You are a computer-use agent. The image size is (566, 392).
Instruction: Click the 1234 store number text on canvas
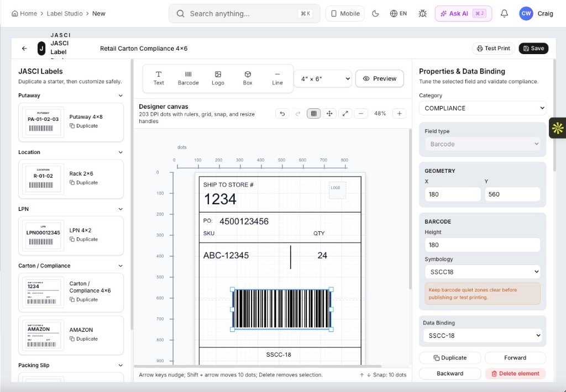(220, 199)
